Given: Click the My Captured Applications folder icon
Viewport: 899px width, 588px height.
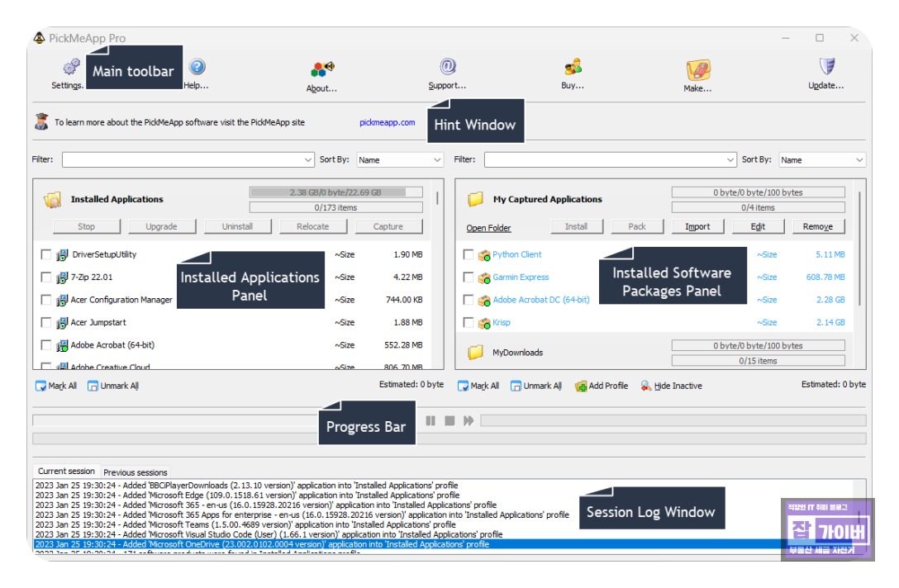Looking at the screenshot, I should click(475, 199).
